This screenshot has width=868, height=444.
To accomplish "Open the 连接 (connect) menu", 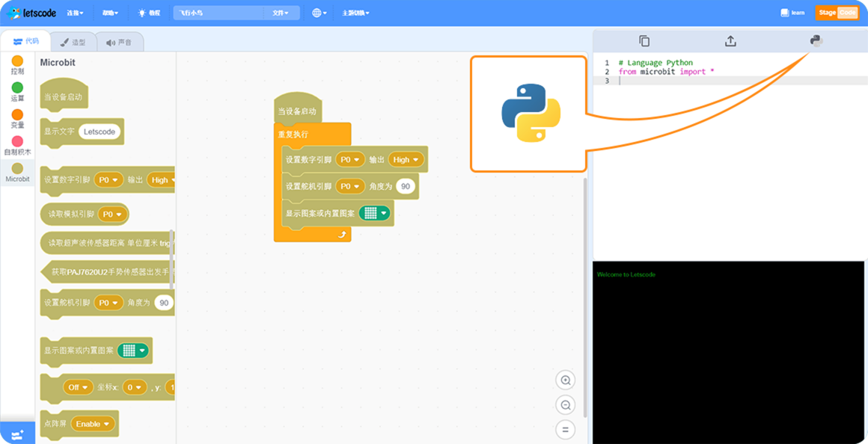I will [76, 13].
